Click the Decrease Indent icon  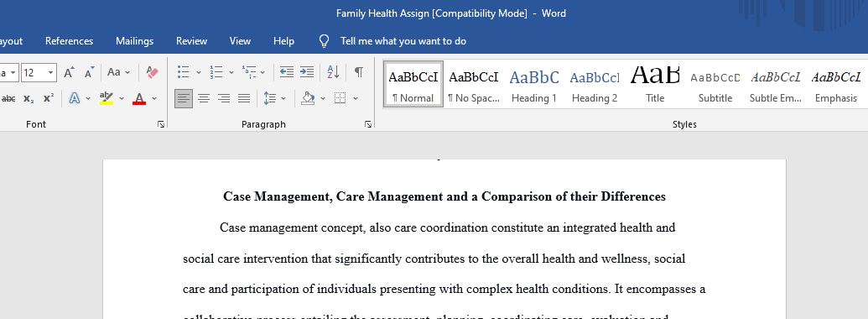click(x=286, y=72)
